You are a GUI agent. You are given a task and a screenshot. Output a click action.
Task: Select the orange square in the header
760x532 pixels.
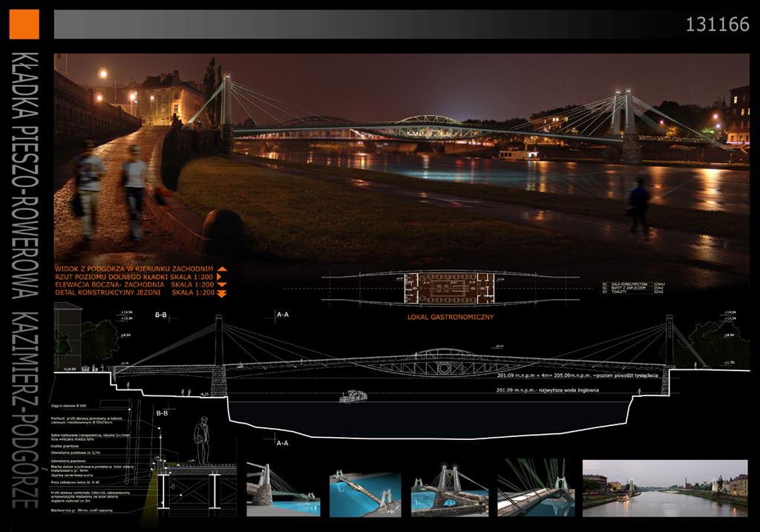[x=24, y=24]
